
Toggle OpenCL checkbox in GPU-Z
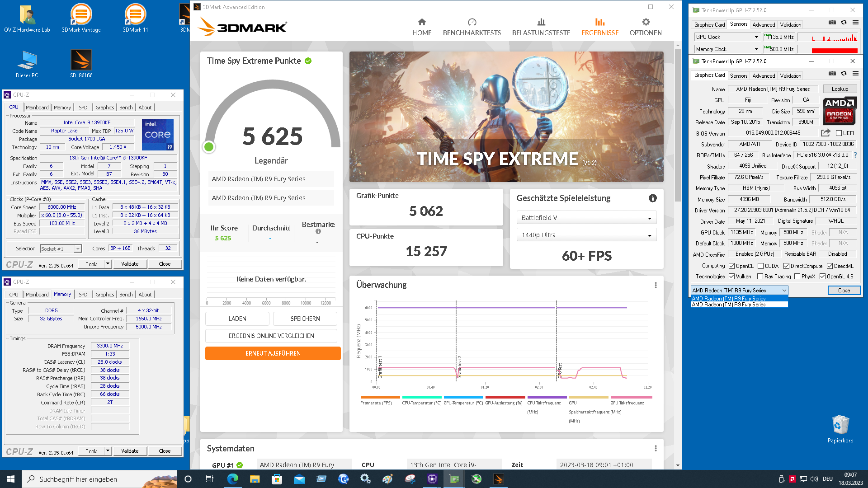(x=731, y=266)
